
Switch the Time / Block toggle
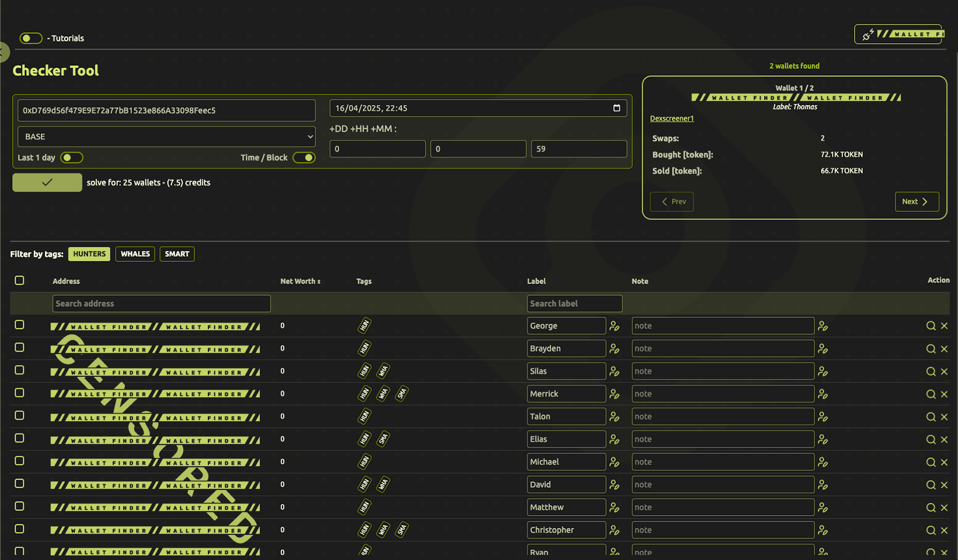point(304,157)
